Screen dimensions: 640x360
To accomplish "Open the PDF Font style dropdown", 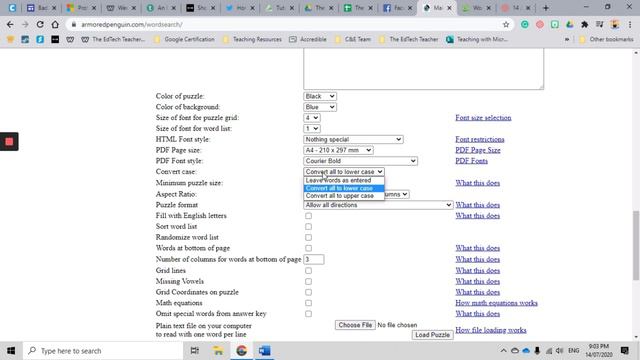I will [x=360, y=161].
